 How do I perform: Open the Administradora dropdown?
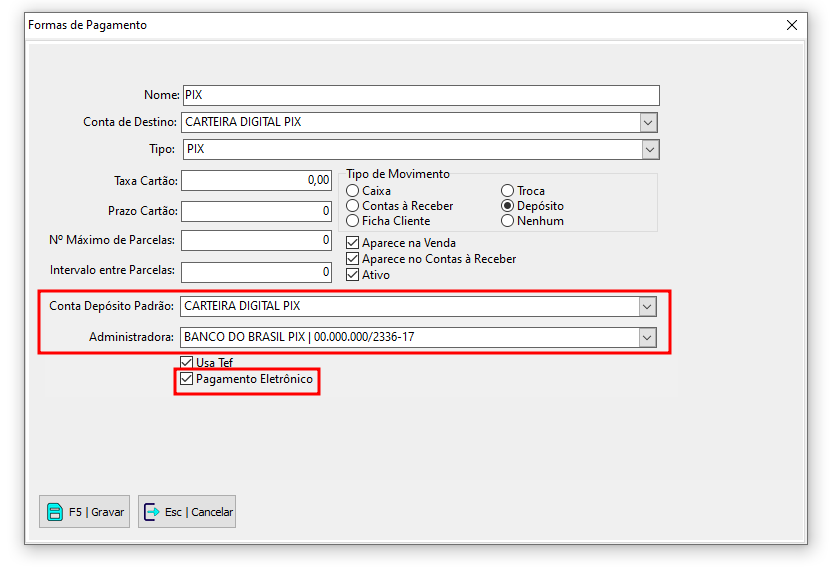(x=647, y=337)
